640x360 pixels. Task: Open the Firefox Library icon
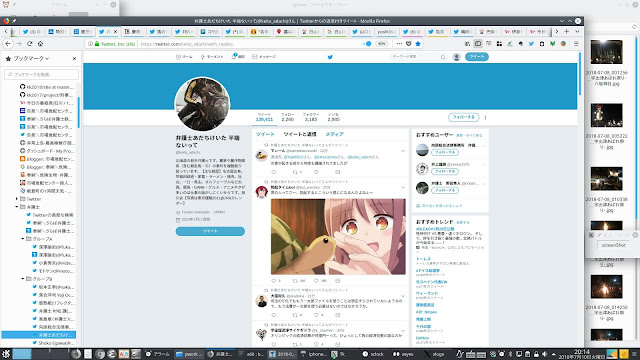[467, 44]
